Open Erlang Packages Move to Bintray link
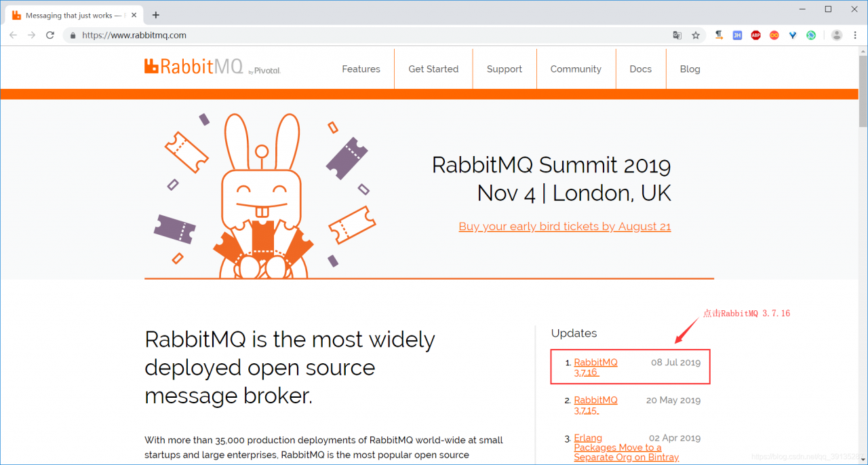Screen dimensions: 868x465 pyautogui.click(x=627, y=447)
